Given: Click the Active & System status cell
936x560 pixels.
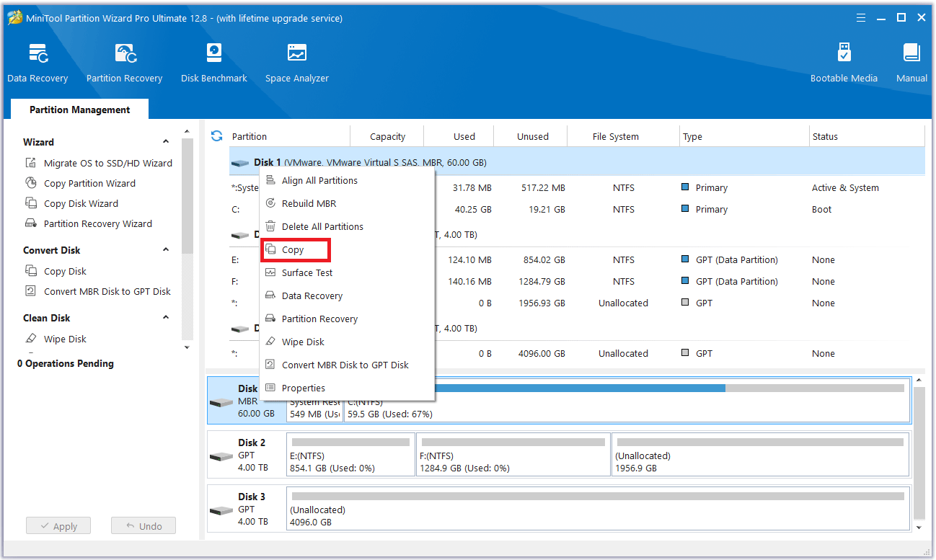Looking at the screenshot, I should point(845,187).
